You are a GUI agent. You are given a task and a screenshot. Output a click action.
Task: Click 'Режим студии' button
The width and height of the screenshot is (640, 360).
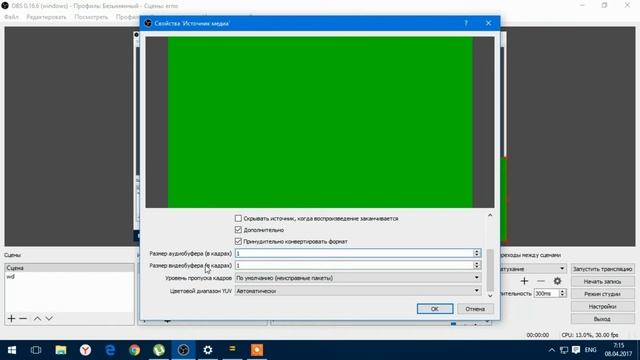coord(602,294)
